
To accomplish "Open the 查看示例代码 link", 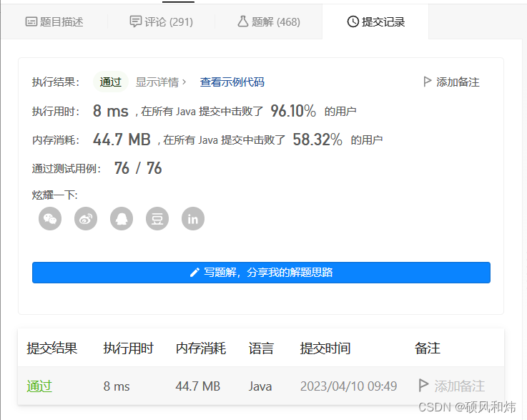I will [x=232, y=82].
